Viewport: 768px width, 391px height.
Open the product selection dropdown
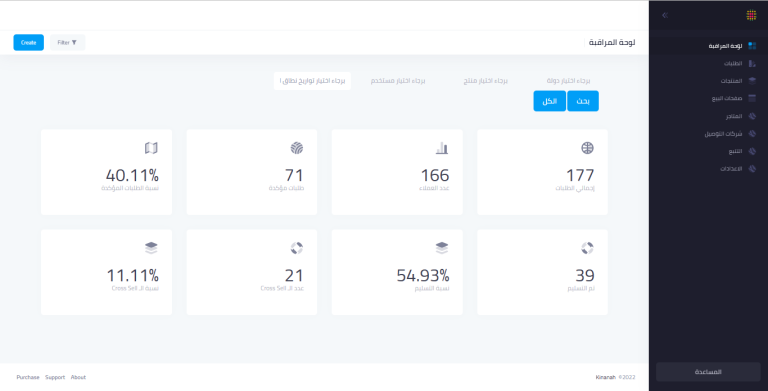[x=485, y=81]
